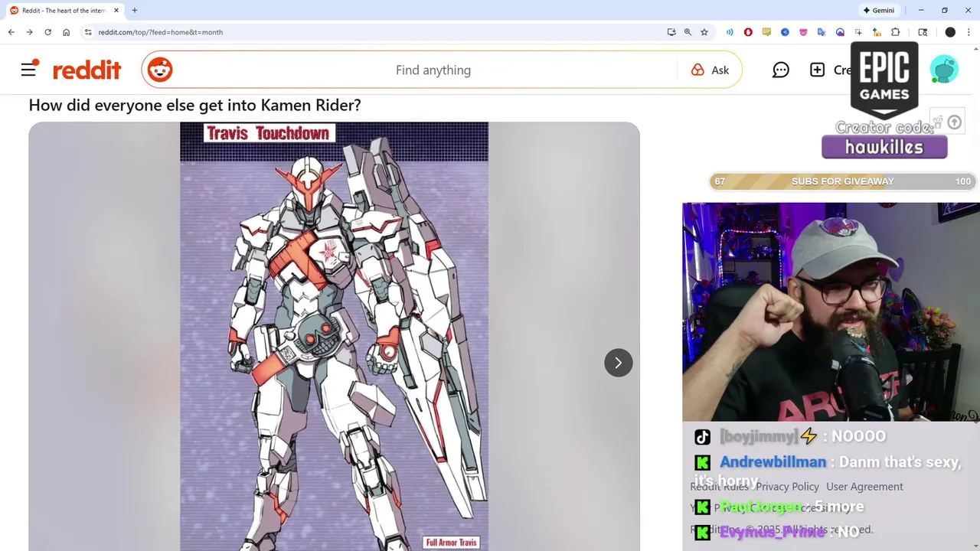Viewport: 980px width, 551px height.
Task: Open the User Agreement link
Action: point(864,487)
